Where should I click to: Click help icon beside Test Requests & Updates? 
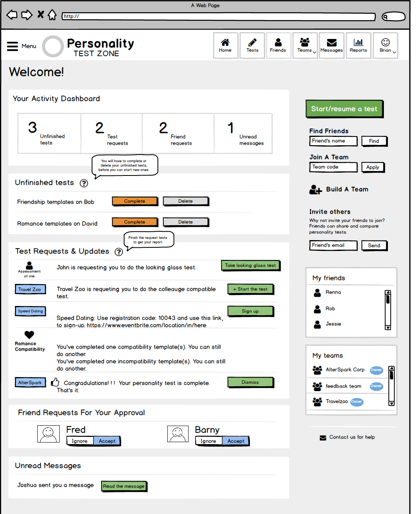click(x=119, y=252)
